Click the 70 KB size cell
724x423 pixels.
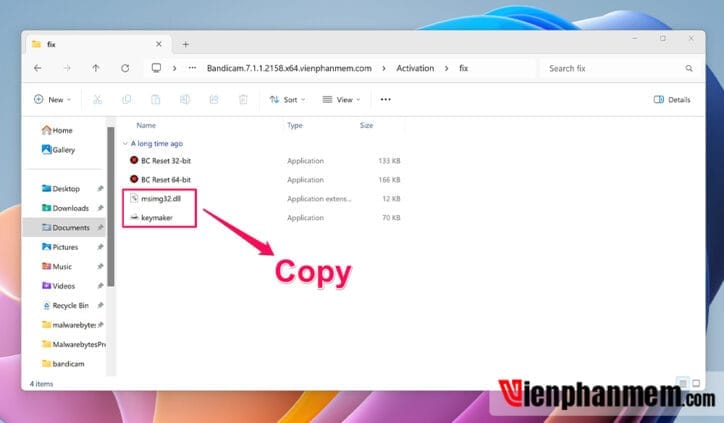click(x=391, y=218)
